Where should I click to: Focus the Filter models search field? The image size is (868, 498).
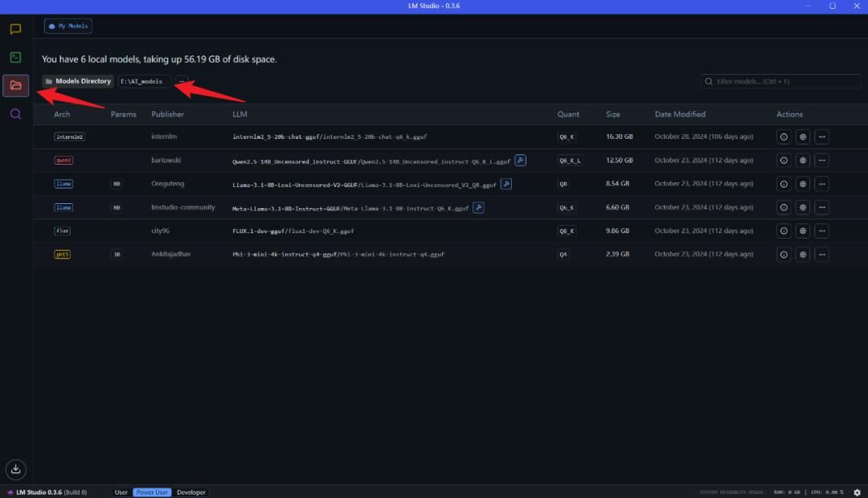click(x=780, y=81)
